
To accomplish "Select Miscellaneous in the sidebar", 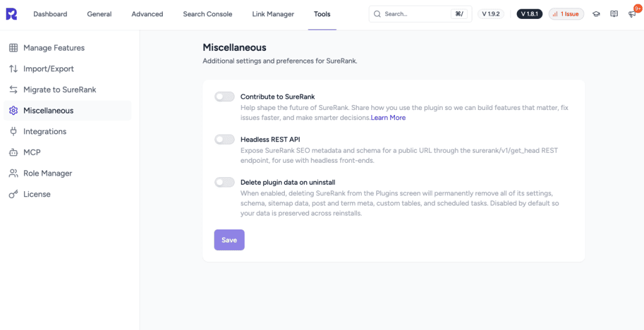I will tap(67, 111).
